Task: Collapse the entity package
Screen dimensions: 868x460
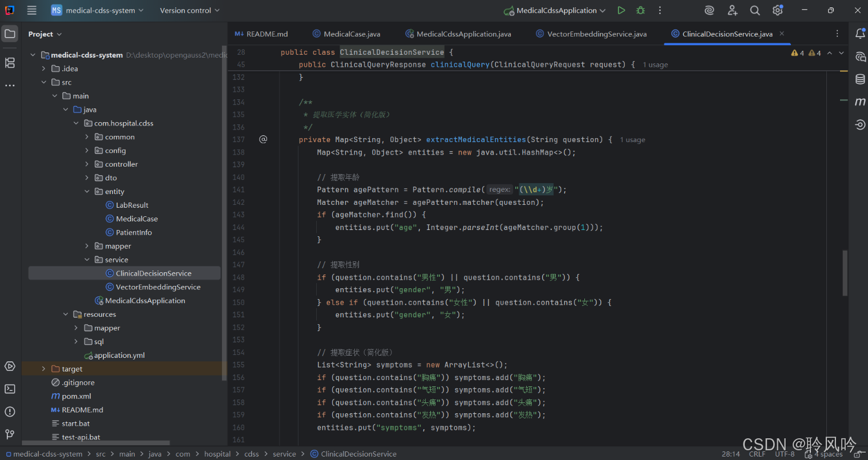Action: [87, 192]
